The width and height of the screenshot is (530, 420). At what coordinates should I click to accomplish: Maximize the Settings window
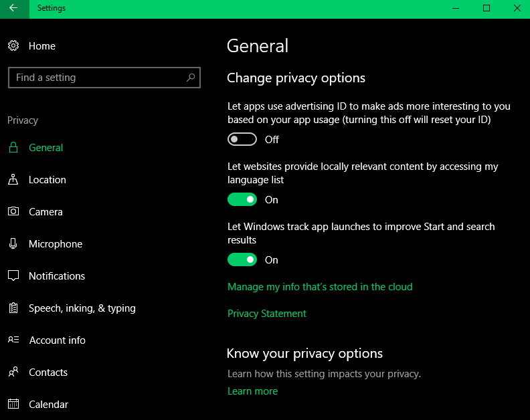coord(487,9)
